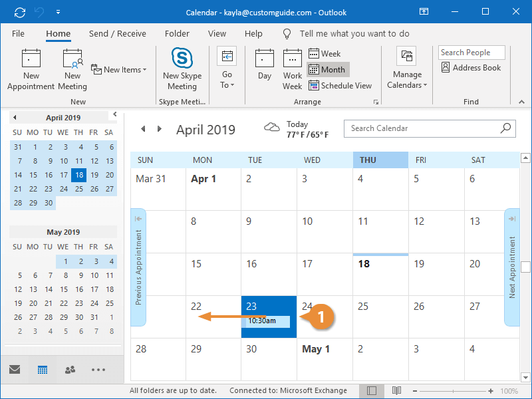This screenshot has width=532, height=399.
Task: Open the Arrange group dialog launcher
Action: 376,102
